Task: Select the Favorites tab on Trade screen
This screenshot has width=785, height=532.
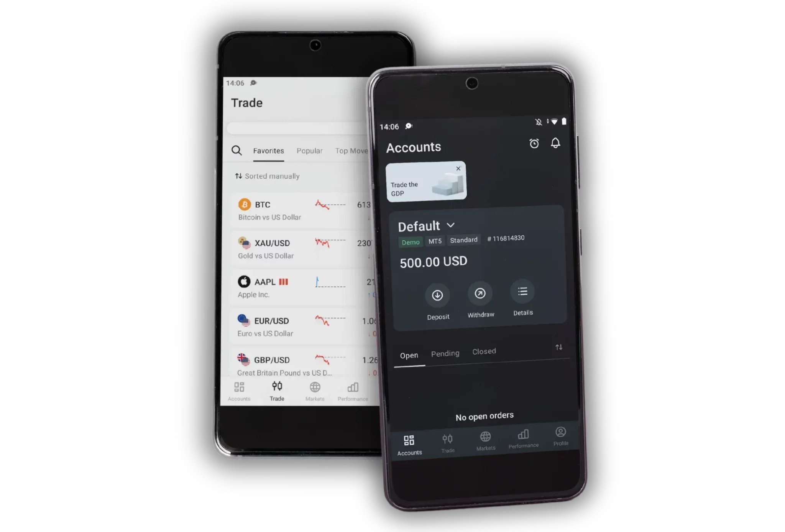Action: coord(268,151)
